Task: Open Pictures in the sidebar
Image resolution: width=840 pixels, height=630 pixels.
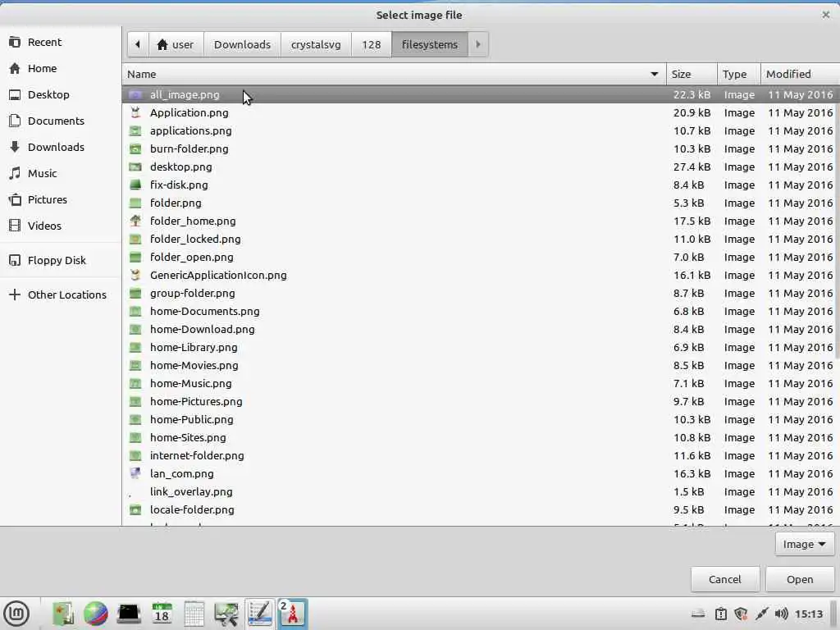Action: [x=38, y=200]
